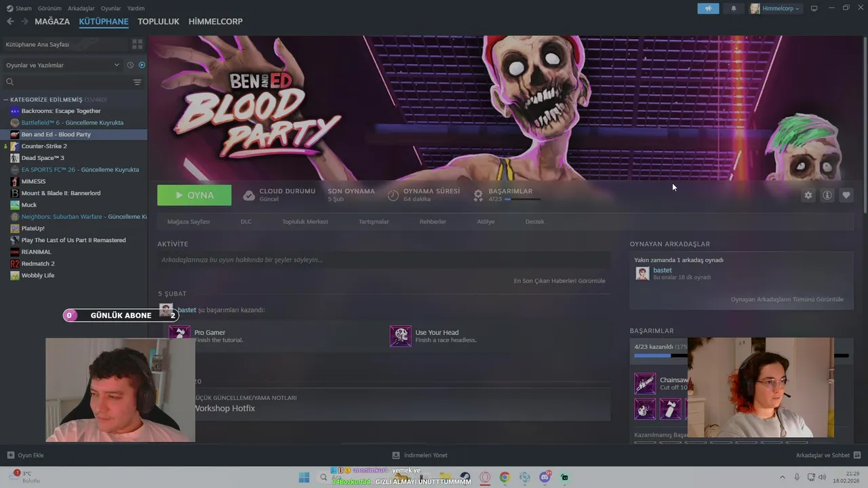Click En Son Çıkan Haberleri Görüntüle

559,281
